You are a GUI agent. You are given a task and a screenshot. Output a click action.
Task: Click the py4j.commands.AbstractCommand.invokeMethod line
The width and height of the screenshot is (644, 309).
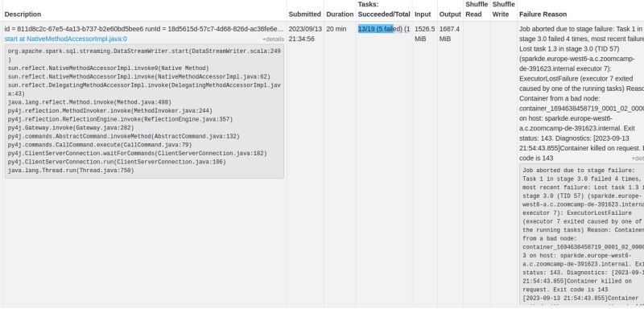tap(124, 136)
